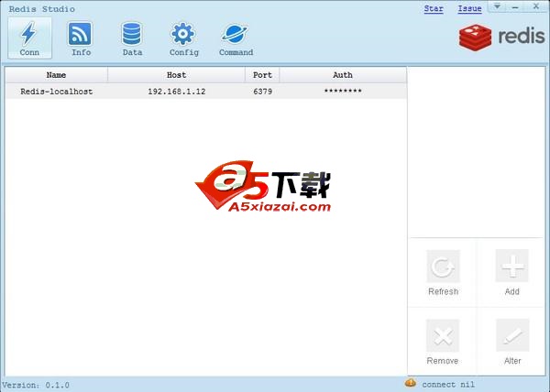
Task: Open the Command planet tab
Action: tap(236, 38)
